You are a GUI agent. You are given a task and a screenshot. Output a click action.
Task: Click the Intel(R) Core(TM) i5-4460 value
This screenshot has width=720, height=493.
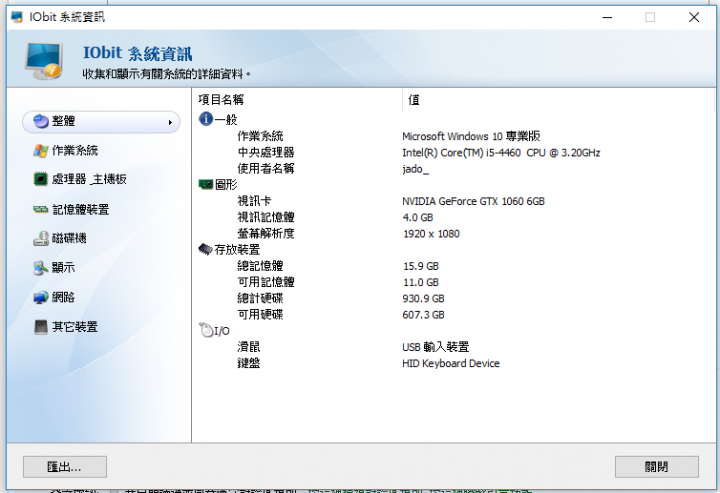click(x=501, y=152)
